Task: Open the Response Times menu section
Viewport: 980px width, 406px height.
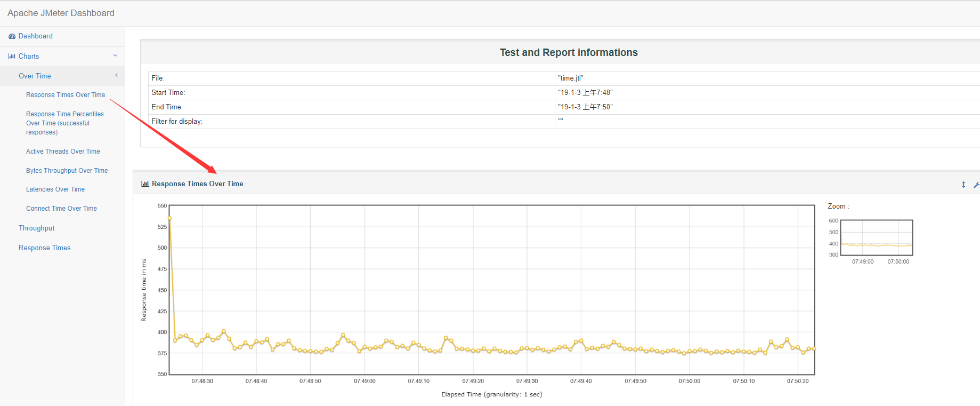Action: point(44,248)
